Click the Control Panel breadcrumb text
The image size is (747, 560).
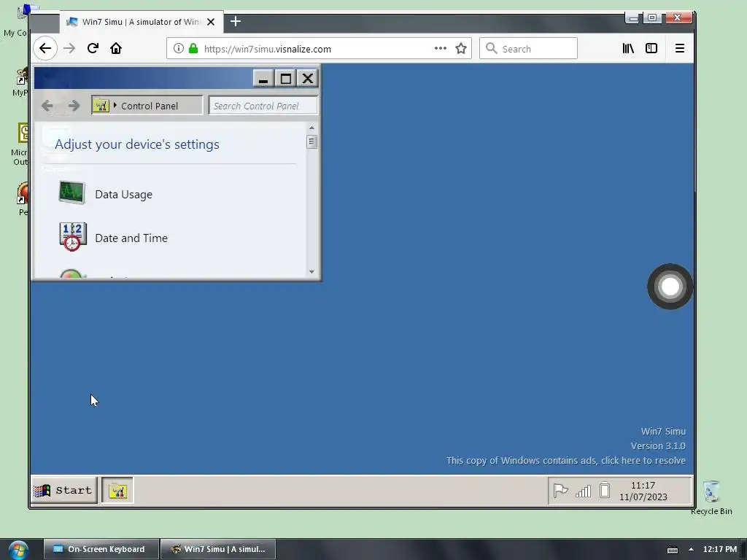pyautogui.click(x=149, y=106)
